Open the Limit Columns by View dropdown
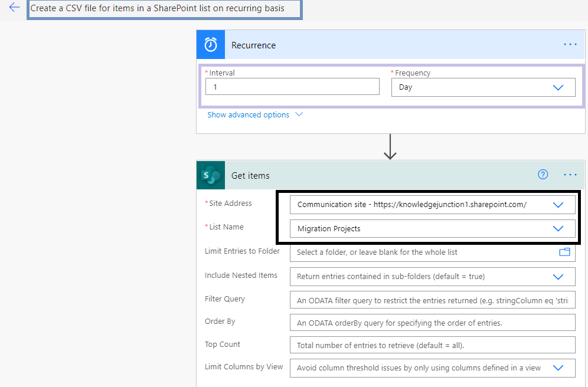This screenshot has height=387, width=588. pos(432,368)
